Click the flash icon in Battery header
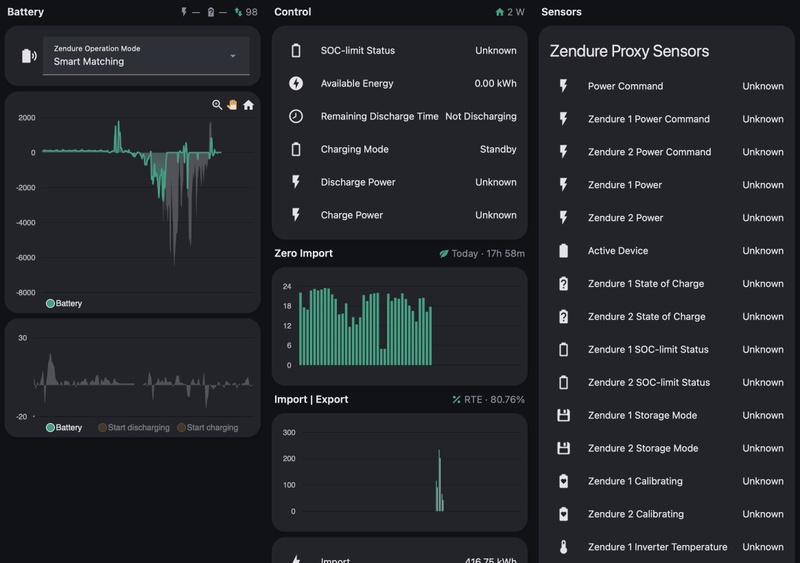Viewport: 800px width, 563px height. tap(184, 12)
